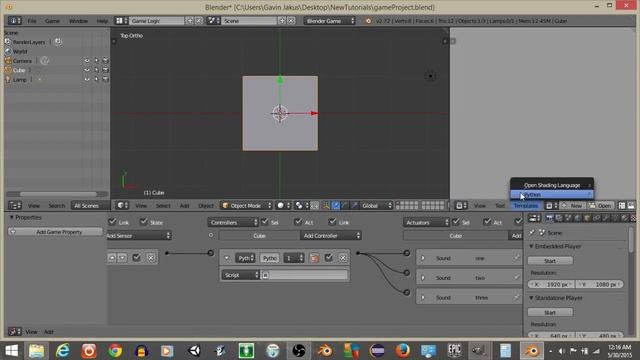
Task: Open the Info editor type selector icon
Action: tap(14, 20)
